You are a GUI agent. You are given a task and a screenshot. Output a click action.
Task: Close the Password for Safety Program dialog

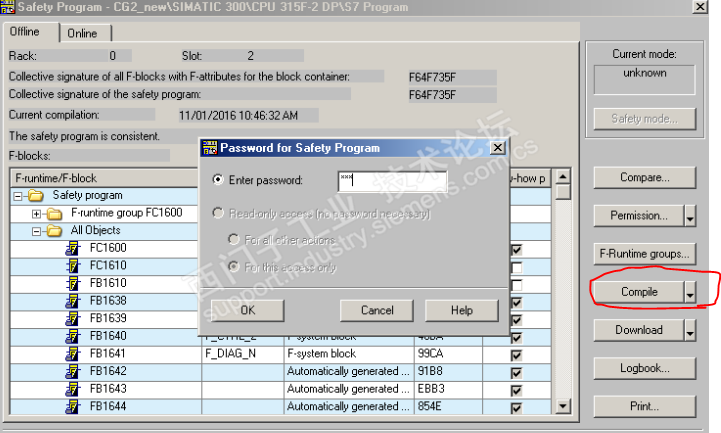click(x=498, y=148)
